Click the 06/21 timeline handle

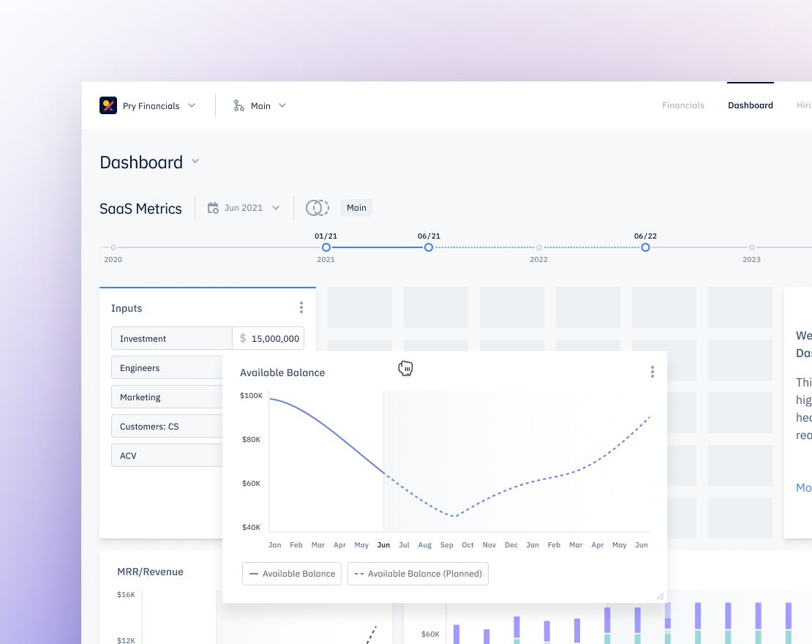(x=428, y=247)
